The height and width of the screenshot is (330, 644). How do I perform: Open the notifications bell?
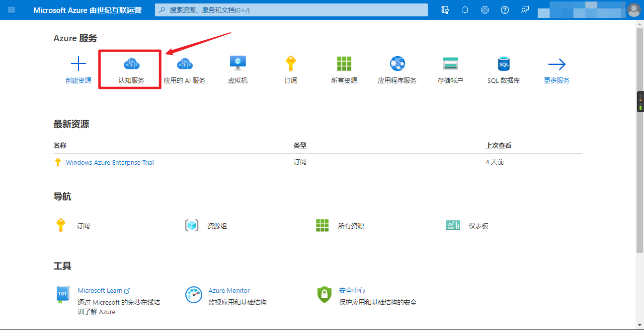coord(465,10)
